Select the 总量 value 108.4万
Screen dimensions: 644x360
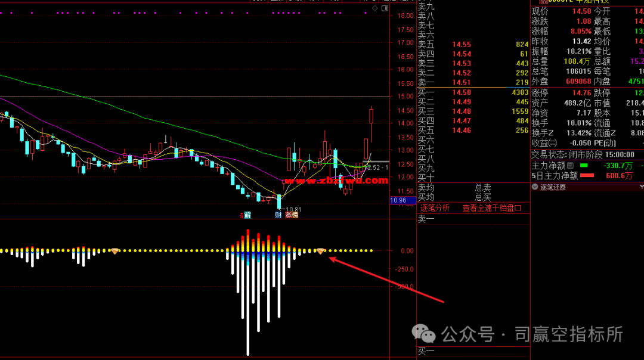[x=577, y=61]
